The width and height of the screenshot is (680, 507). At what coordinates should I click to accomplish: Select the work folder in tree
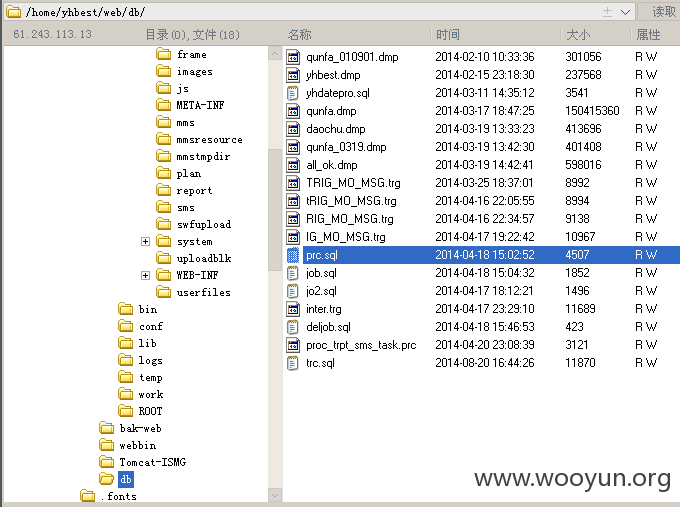[x=150, y=394]
